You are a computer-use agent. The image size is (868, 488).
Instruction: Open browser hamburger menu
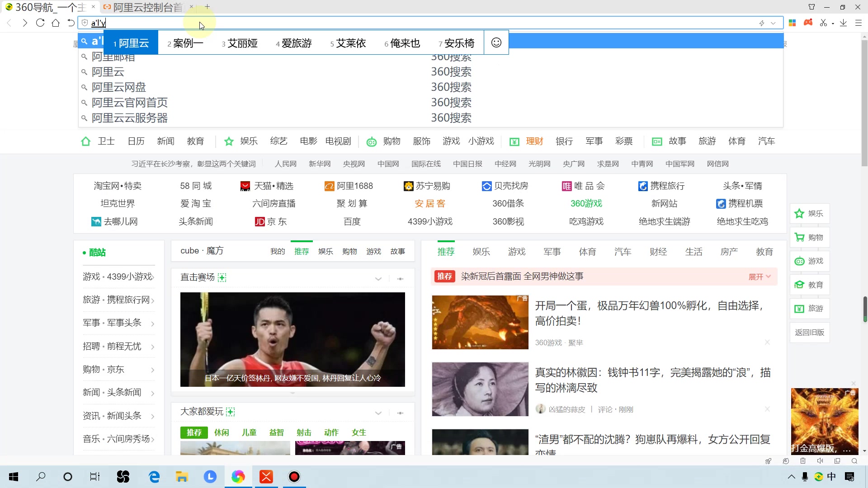coord(859,23)
